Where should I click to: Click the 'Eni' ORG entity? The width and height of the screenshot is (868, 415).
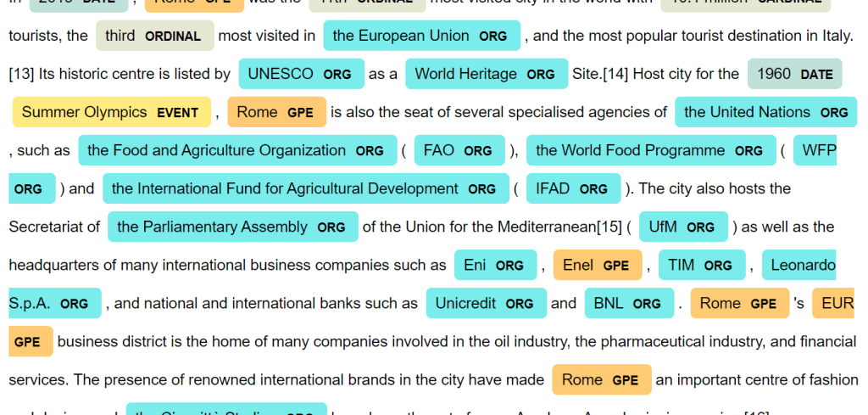494,265
